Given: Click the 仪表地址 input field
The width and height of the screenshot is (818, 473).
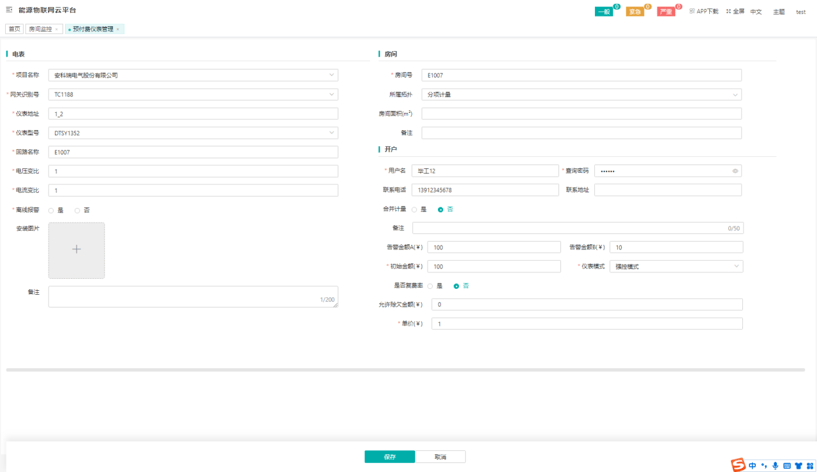Looking at the screenshot, I should (x=193, y=114).
